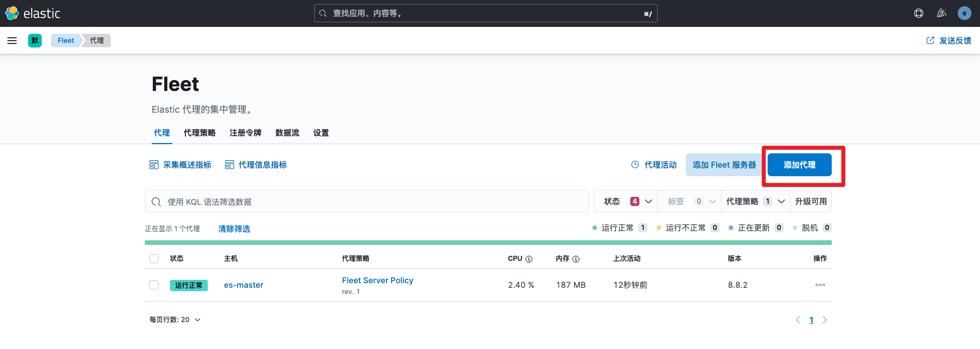Image resolution: width=980 pixels, height=349 pixels.
Task: Click the 正在更新 count legend
Action: pyautogui.click(x=756, y=228)
